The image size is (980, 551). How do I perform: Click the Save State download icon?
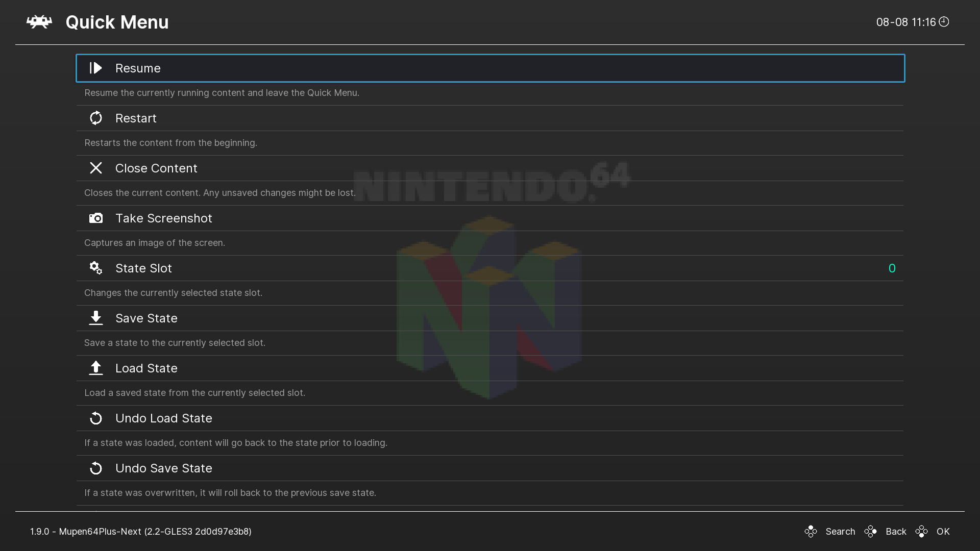pyautogui.click(x=96, y=318)
